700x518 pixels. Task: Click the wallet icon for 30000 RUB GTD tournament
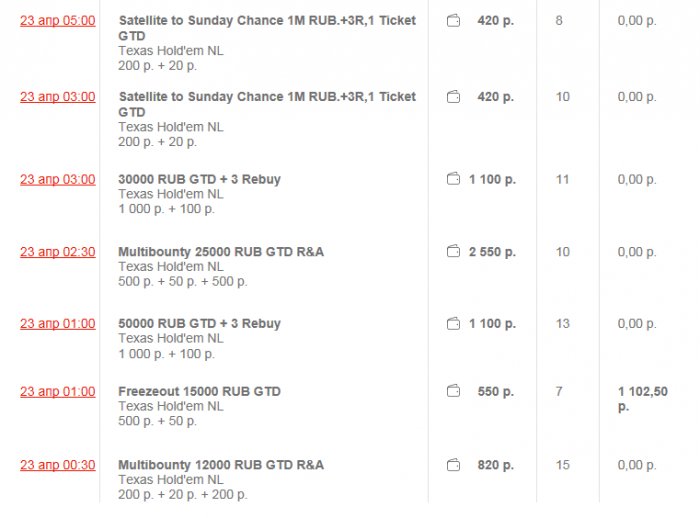[x=453, y=180]
